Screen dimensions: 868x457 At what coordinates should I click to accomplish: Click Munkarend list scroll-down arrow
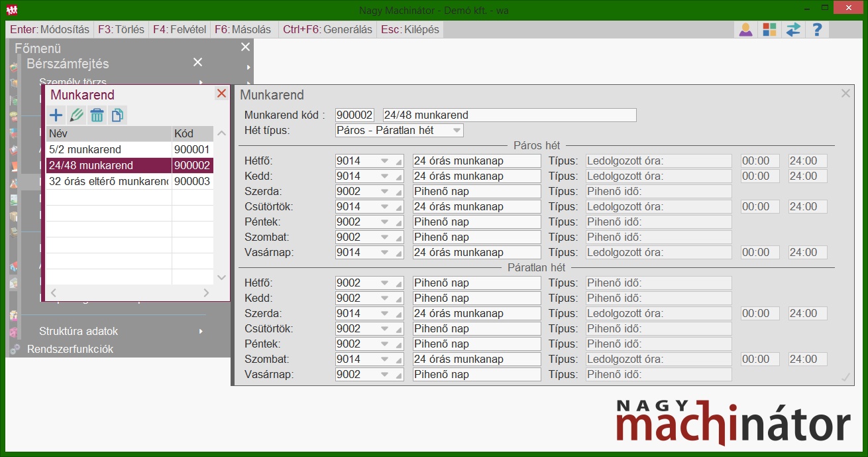click(x=222, y=277)
